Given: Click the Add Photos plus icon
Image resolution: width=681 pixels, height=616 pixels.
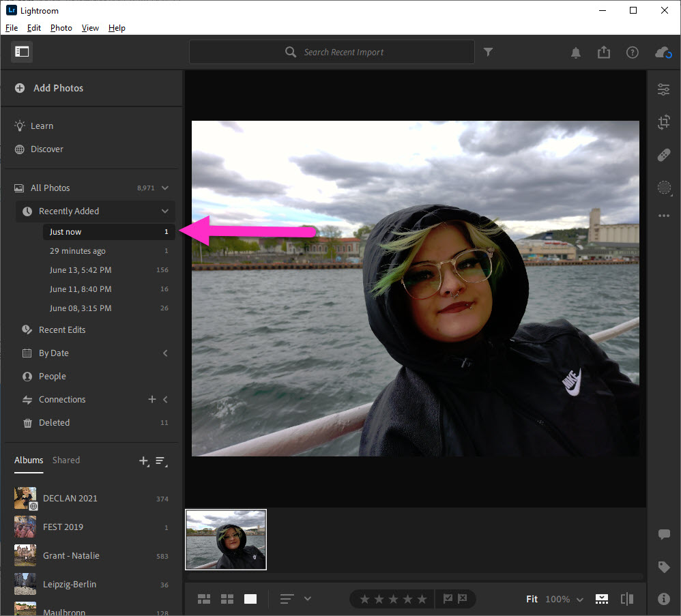Looking at the screenshot, I should [20, 88].
